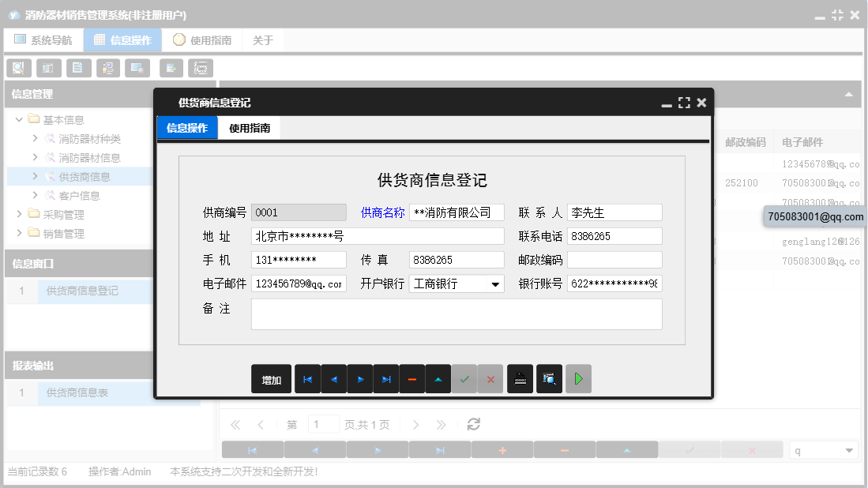Refresh the record list with the refresh icon
This screenshot has width=868, height=488.
(473, 424)
